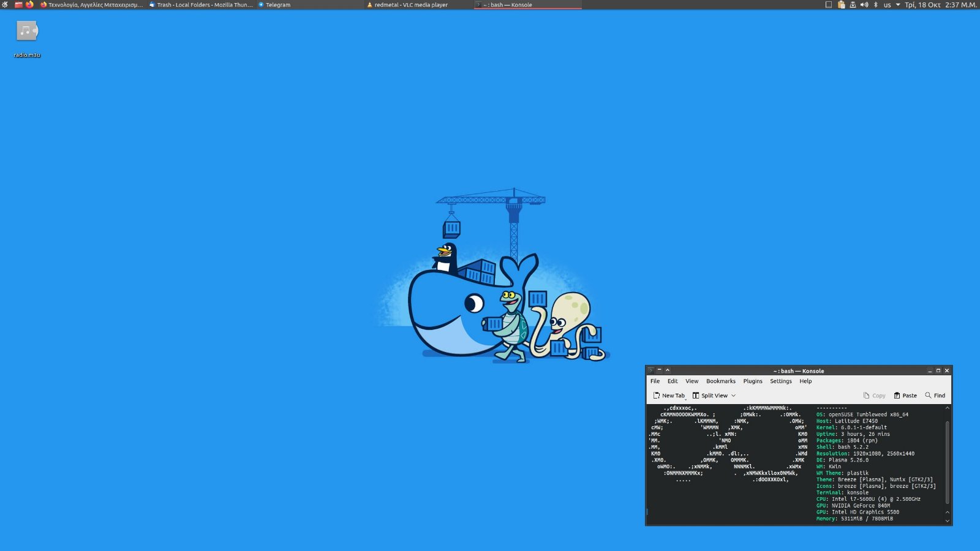The width and height of the screenshot is (980, 551).
Task: Open the clock showing 2:37 Μ.Μ.
Action: coord(941,4)
